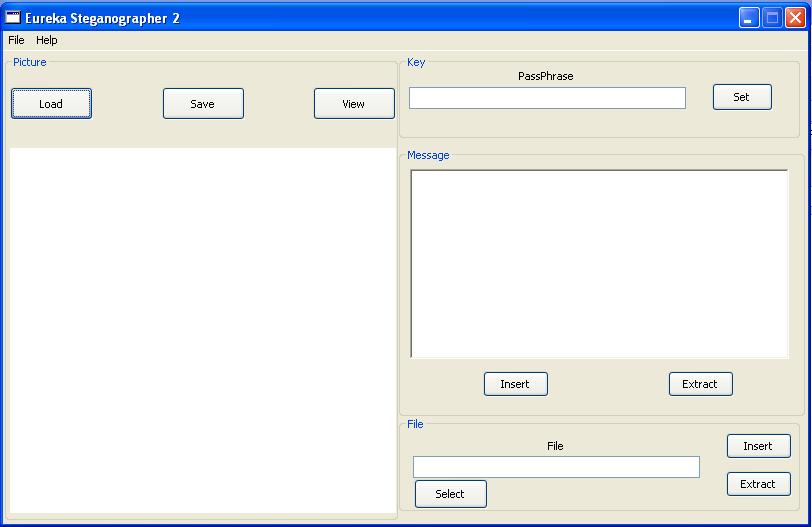This screenshot has height=527, width=812.
Task: Focus the PassPhrase input field
Action: click(x=547, y=98)
